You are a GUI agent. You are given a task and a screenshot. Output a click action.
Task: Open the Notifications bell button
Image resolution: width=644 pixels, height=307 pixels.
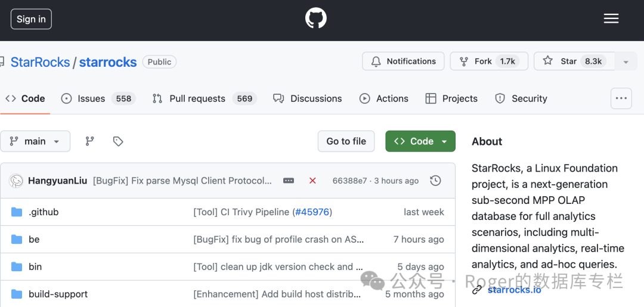[x=403, y=61]
